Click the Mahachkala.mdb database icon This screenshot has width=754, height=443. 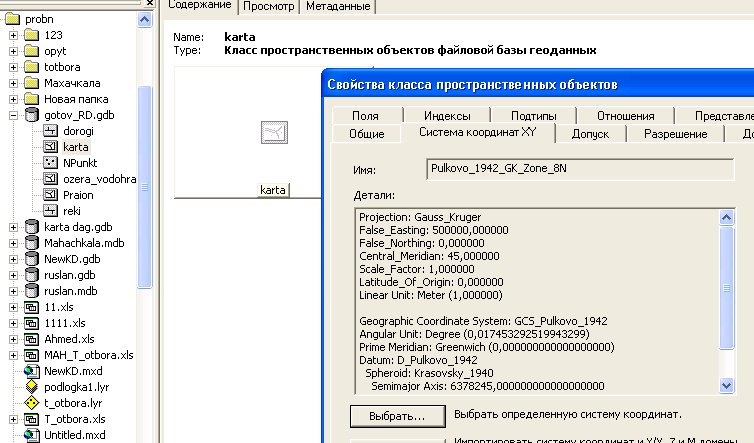[x=32, y=243]
